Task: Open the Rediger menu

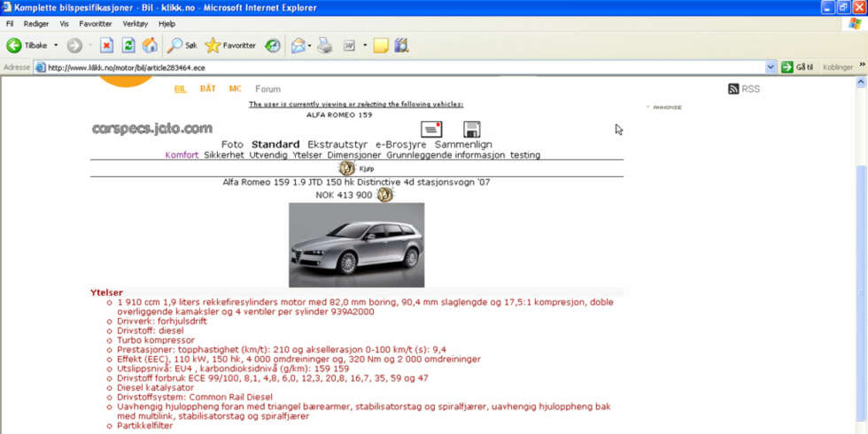Action: click(x=36, y=24)
